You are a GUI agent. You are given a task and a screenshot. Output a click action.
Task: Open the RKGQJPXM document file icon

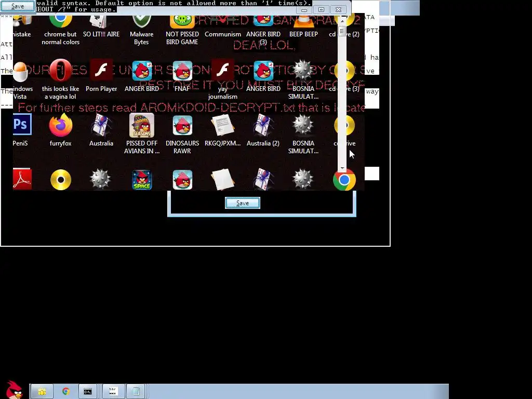coord(222,130)
